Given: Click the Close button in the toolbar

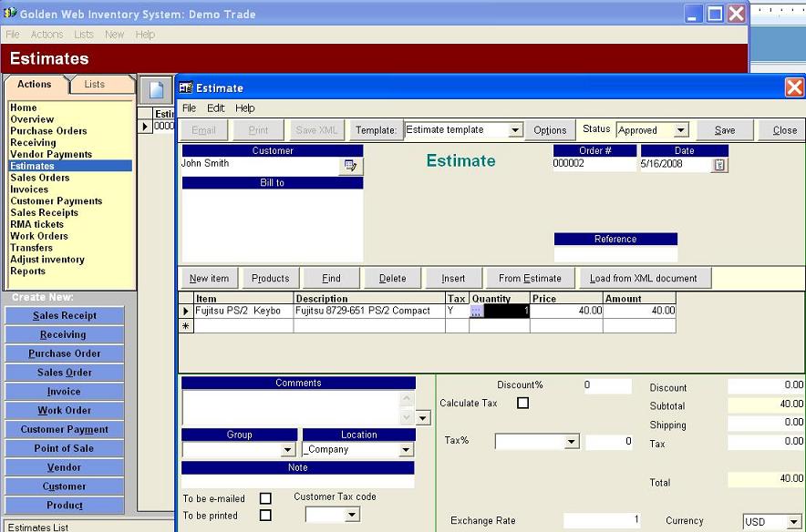Looking at the screenshot, I should [x=784, y=130].
